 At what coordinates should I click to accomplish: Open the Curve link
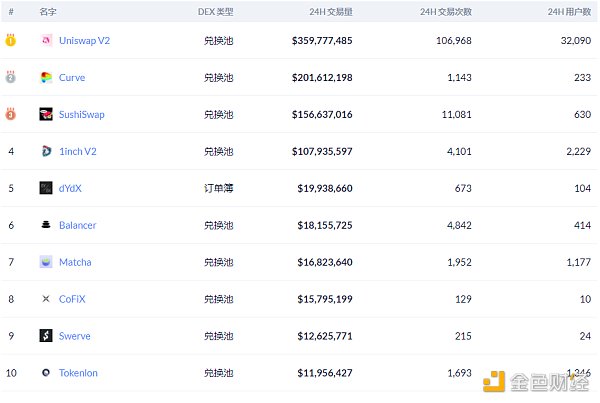(x=72, y=78)
